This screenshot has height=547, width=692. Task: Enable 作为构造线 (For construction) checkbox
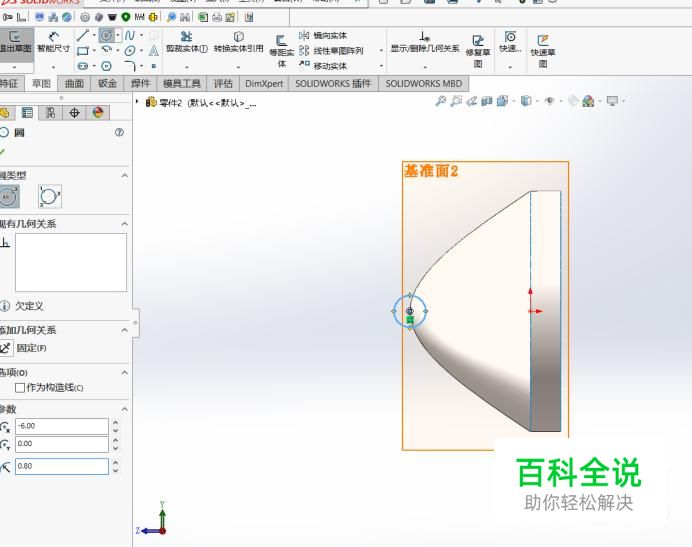(19, 388)
